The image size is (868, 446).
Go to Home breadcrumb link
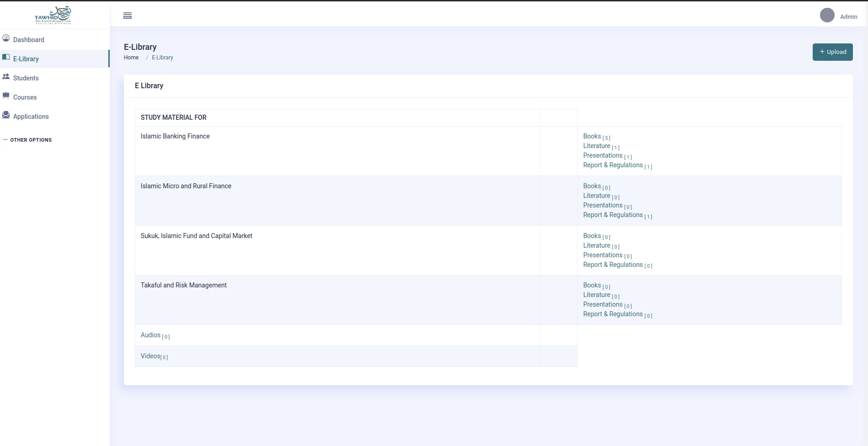tap(131, 58)
